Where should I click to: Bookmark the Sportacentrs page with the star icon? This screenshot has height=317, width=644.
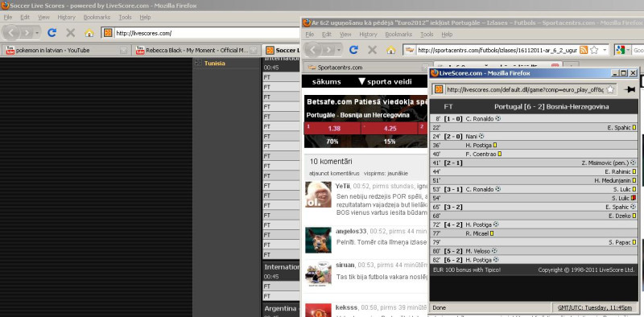tap(594, 50)
